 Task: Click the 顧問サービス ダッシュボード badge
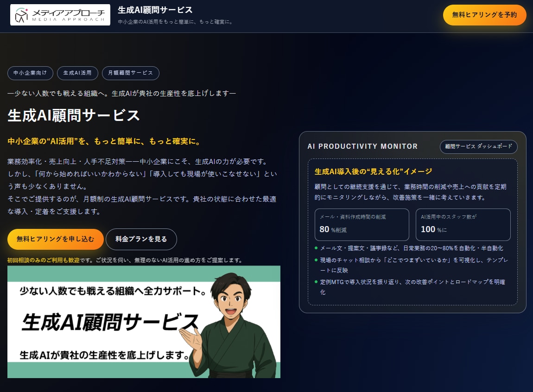479,146
